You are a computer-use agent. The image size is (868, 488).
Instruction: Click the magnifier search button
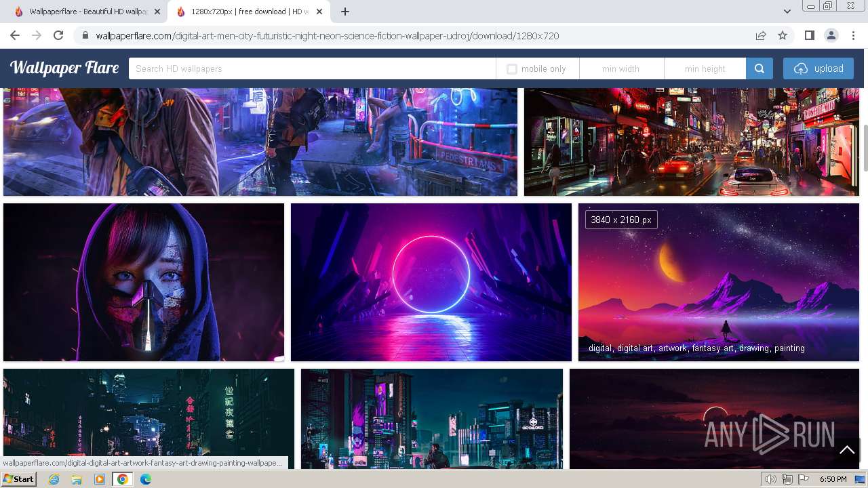click(x=759, y=68)
